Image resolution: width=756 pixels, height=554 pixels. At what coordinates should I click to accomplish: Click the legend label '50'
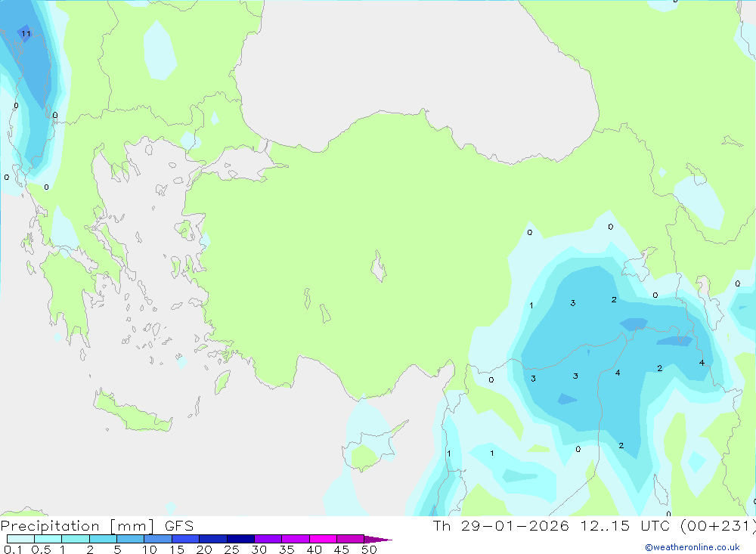click(369, 549)
